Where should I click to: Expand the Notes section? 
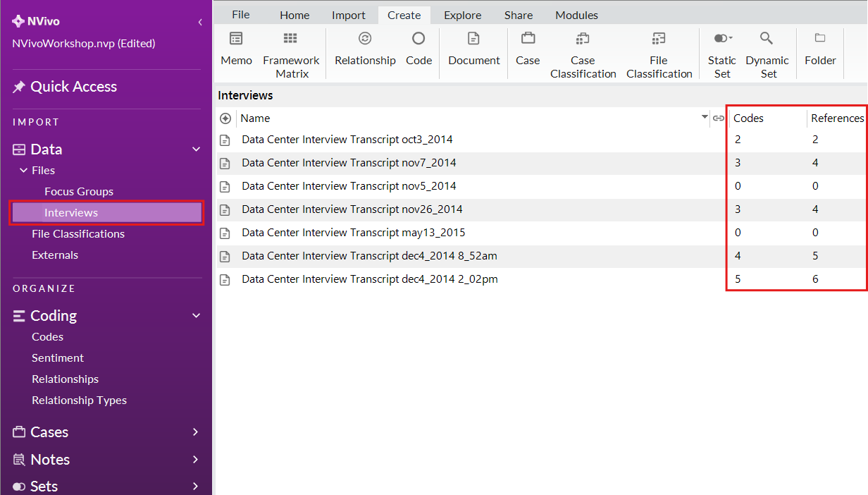196,460
